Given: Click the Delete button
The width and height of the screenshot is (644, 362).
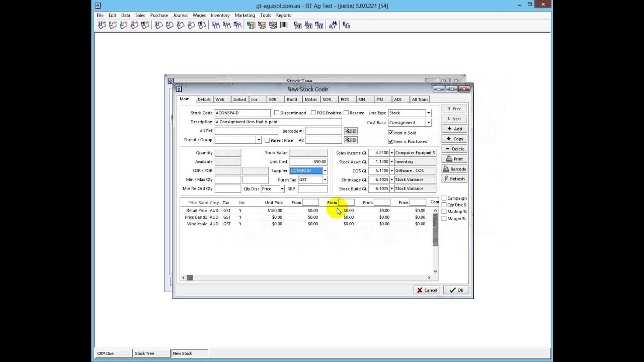Looking at the screenshot, I should 454,149.
